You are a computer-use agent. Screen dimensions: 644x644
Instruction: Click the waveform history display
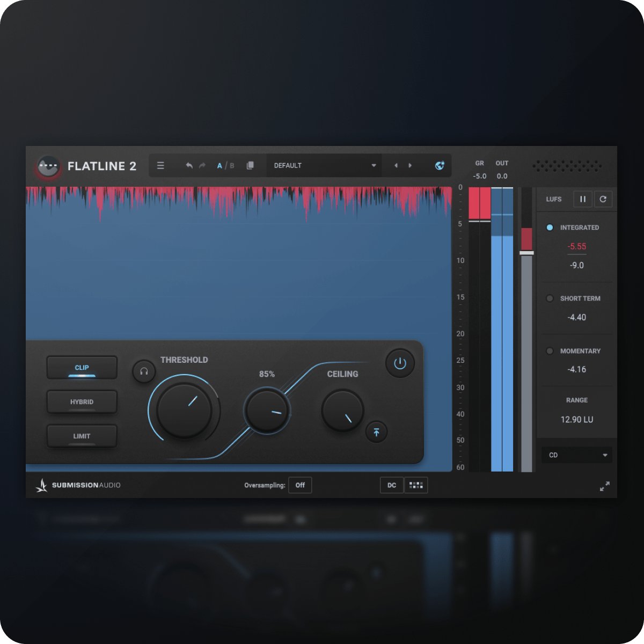[239, 263]
